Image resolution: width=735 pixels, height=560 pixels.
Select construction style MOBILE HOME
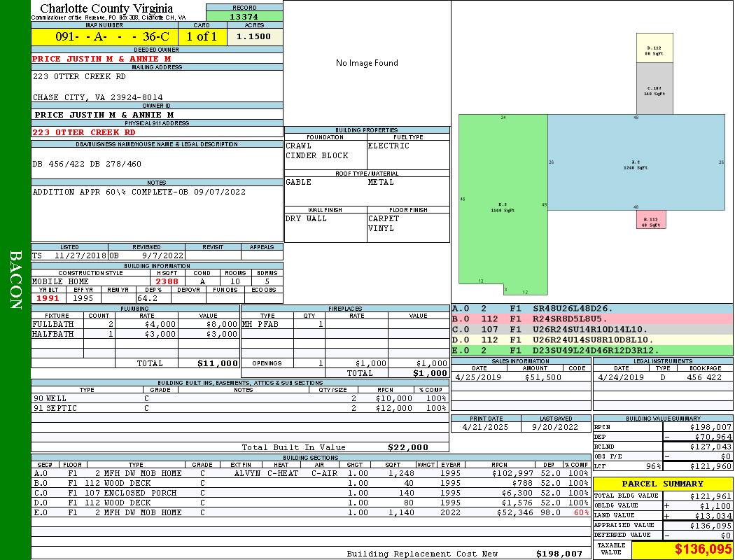point(60,281)
